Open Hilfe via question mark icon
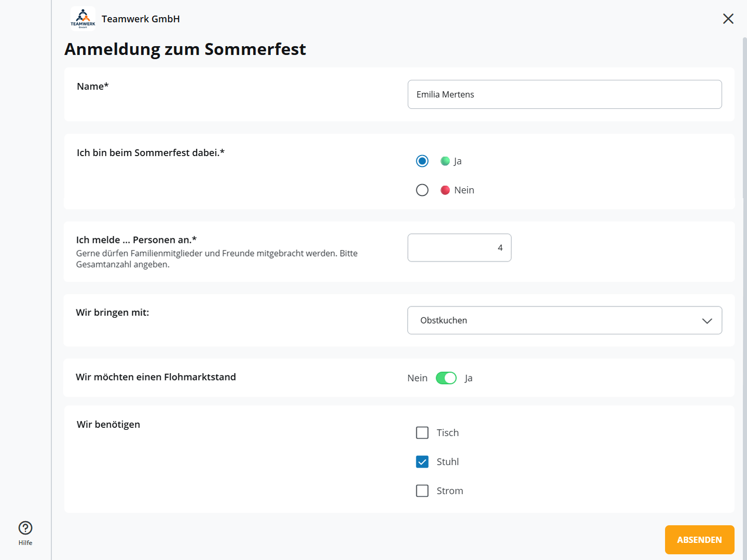 click(x=25, y=528)
